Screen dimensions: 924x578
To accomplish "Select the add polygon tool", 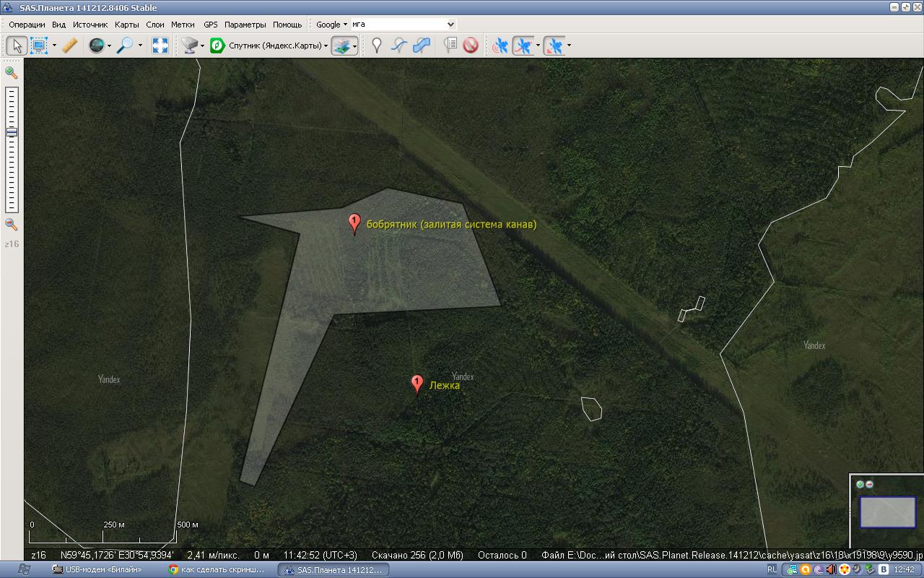I will click(422, 46).
